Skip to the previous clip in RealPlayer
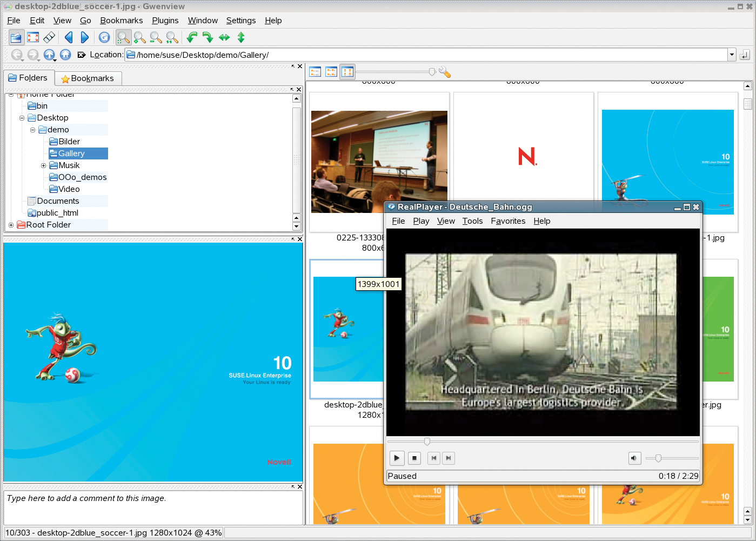 (x=433, y=458)
